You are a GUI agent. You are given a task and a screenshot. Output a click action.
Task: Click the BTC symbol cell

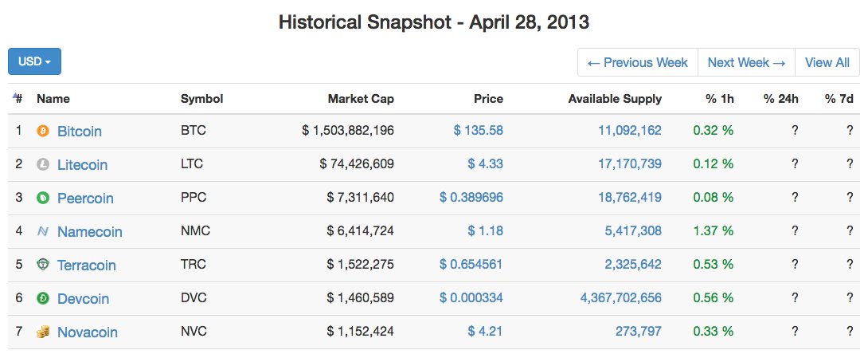click(194, 130)
